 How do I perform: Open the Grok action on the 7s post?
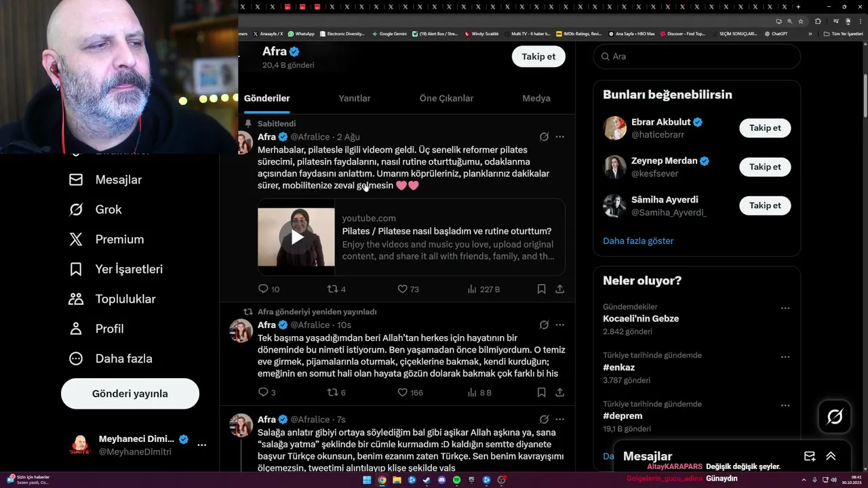coord(544,420)
